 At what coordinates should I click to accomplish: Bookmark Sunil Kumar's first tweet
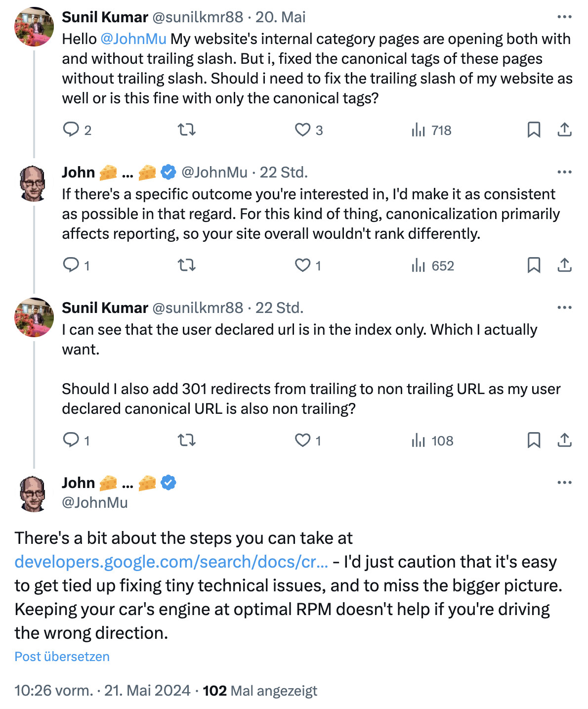click(534, 130)
